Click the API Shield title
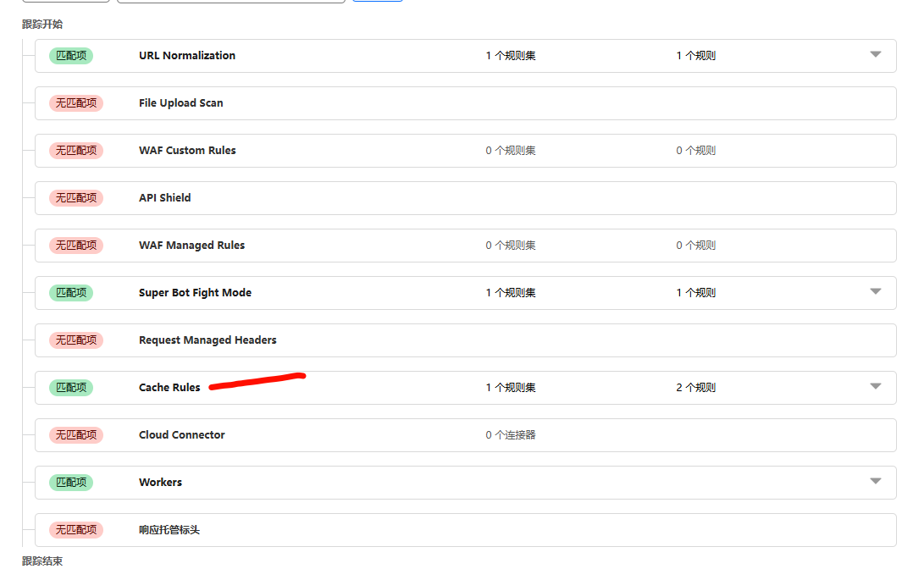Viewport: 924px width, 569px height. tap(164, 198)
